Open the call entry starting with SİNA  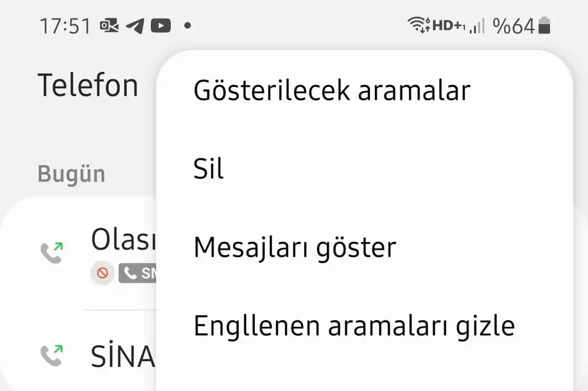[123, 355]
